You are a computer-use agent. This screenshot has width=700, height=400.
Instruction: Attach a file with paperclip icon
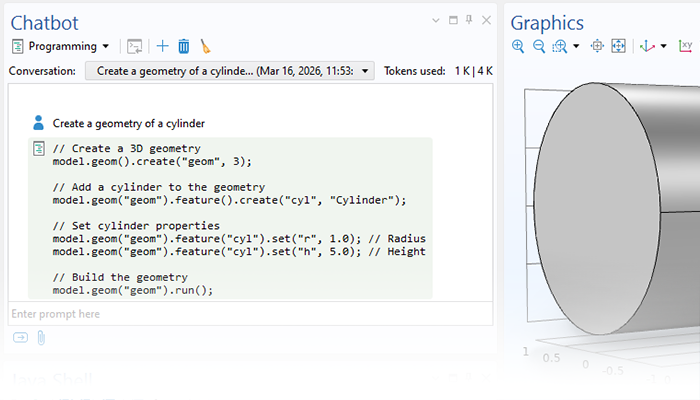(x=41, y=338)
